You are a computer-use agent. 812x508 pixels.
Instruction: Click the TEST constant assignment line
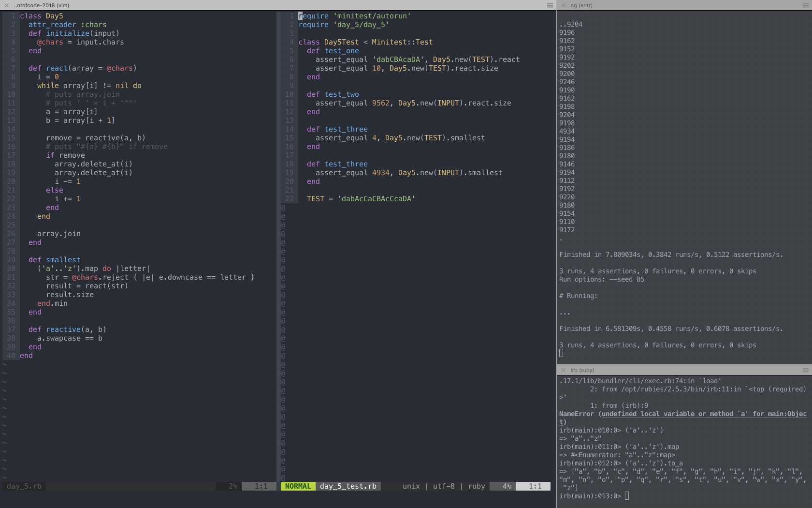[x=361, y=199]
